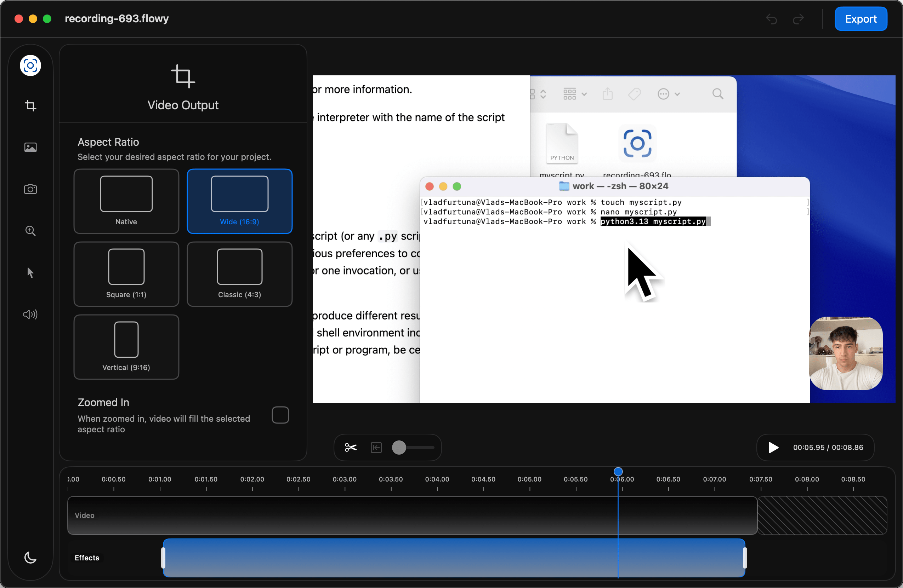Open the camera settings panel

tap(30, 190)
